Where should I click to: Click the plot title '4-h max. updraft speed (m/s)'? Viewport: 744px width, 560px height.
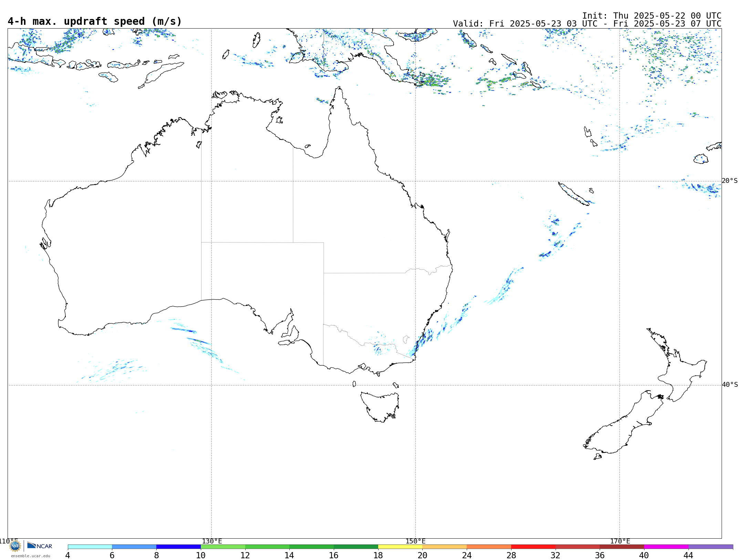point(95,21)
